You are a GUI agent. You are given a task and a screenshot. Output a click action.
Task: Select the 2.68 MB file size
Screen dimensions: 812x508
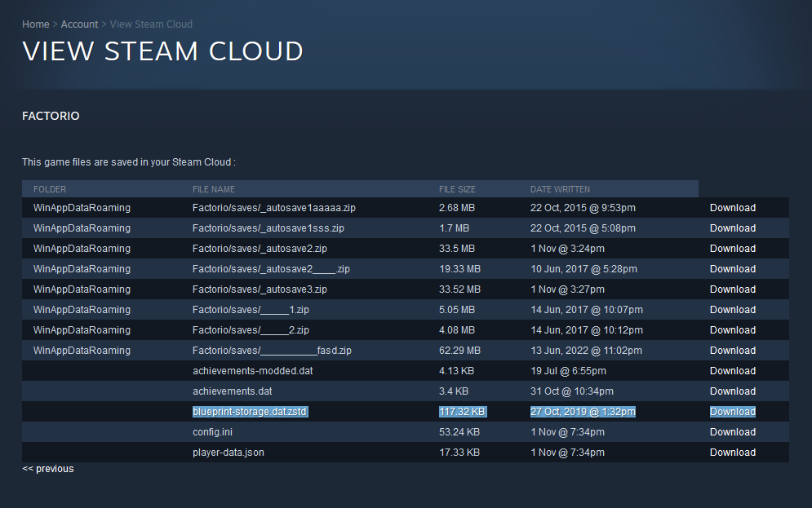457,208
